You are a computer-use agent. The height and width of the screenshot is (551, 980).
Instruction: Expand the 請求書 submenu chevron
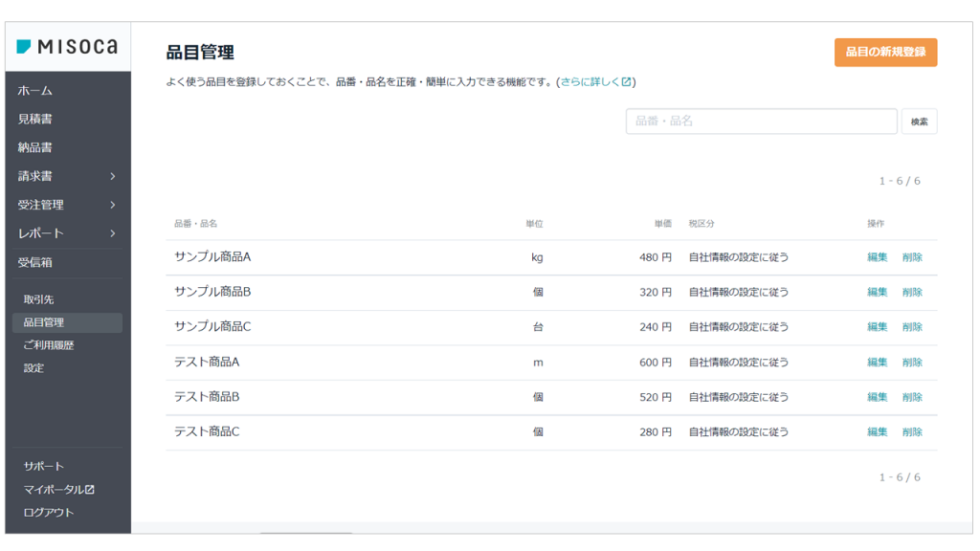pos(112,176)
